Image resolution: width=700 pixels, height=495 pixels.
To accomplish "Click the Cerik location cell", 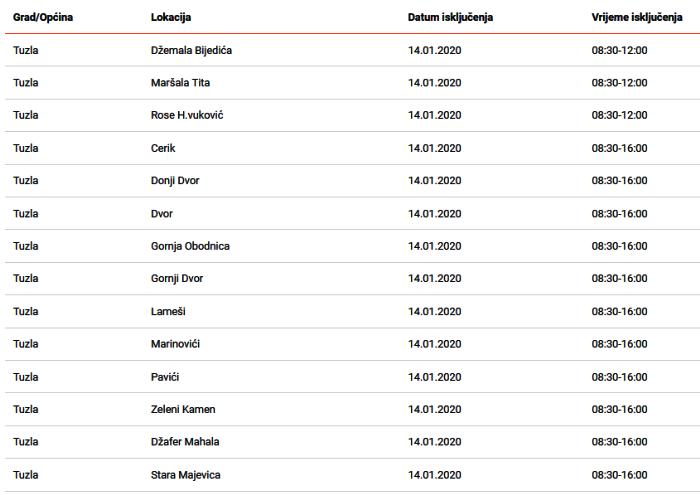I will [163, 148].
